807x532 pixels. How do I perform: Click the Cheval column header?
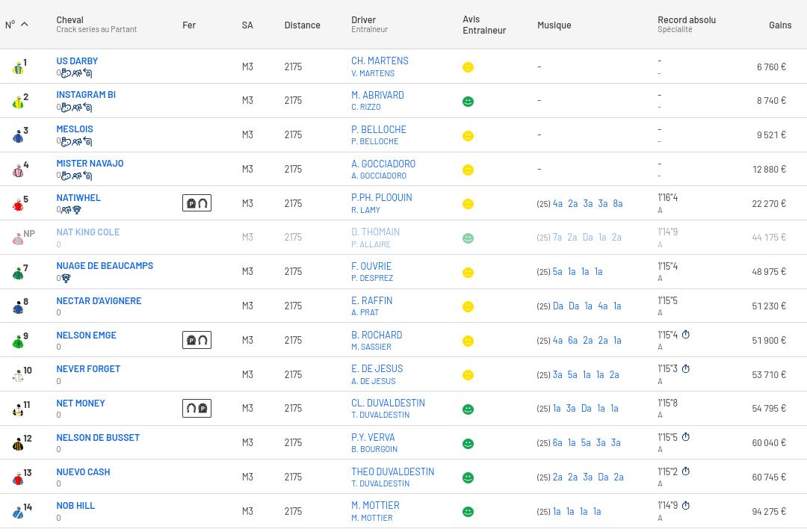(69, 19)
